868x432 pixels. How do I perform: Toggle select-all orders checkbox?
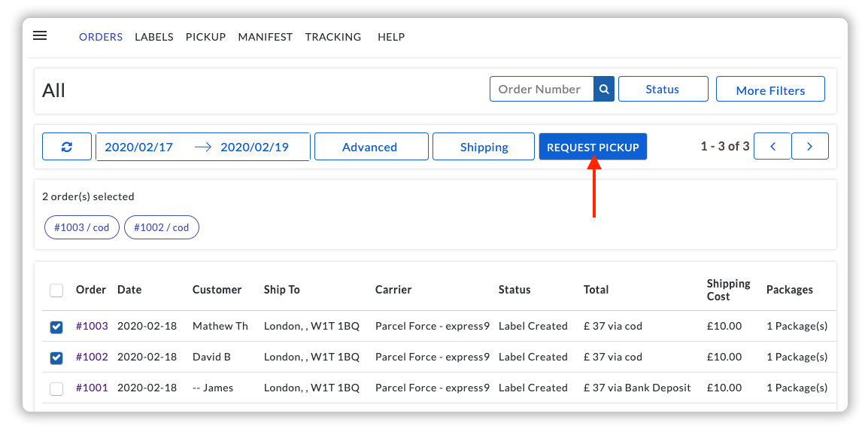click(x=56, y=291)
